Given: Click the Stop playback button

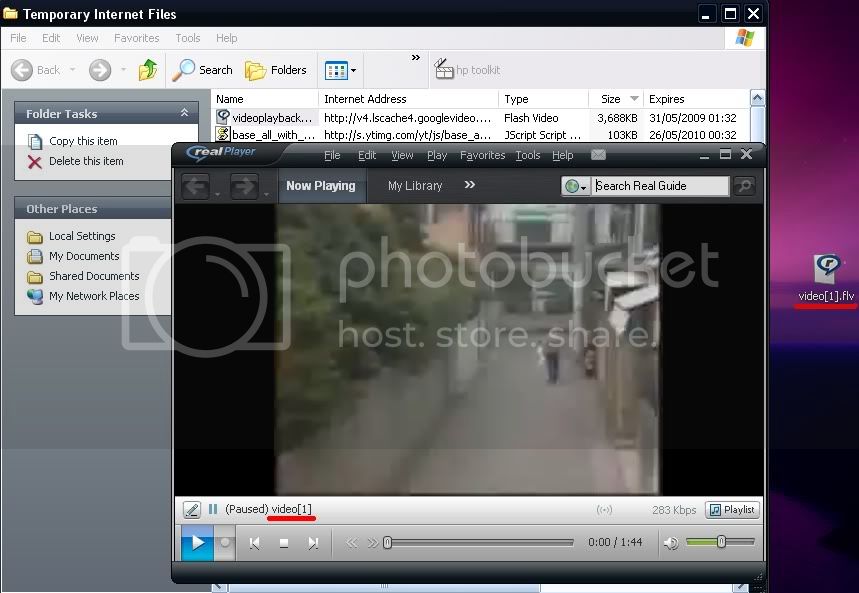Looking at the screenshot, I should [284, 543].
